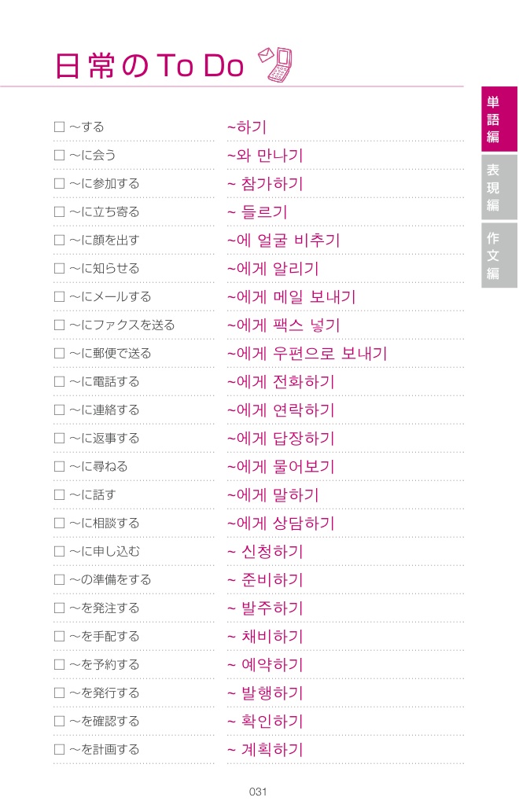The image size is (519, 812).
Task: Check the 〜に参加する checkbox
Action: pos(59,183)
